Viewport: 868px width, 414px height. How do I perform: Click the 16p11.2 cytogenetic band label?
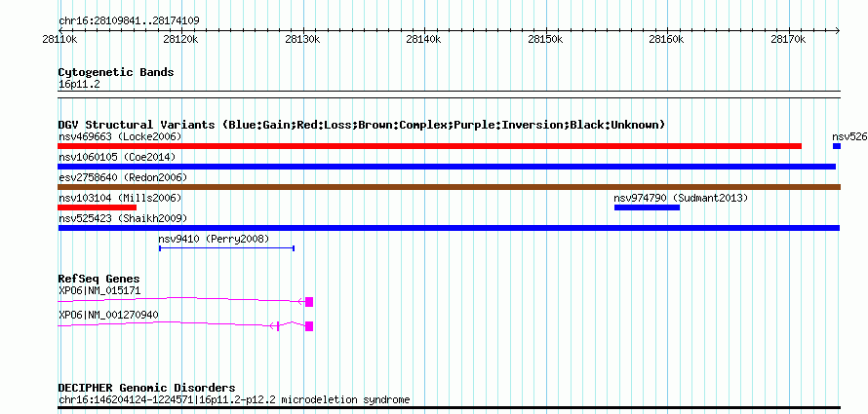(79, 85)
